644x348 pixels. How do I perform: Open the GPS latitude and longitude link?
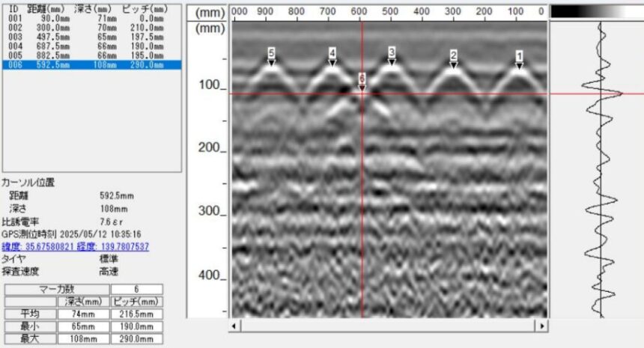coord(75,246)
